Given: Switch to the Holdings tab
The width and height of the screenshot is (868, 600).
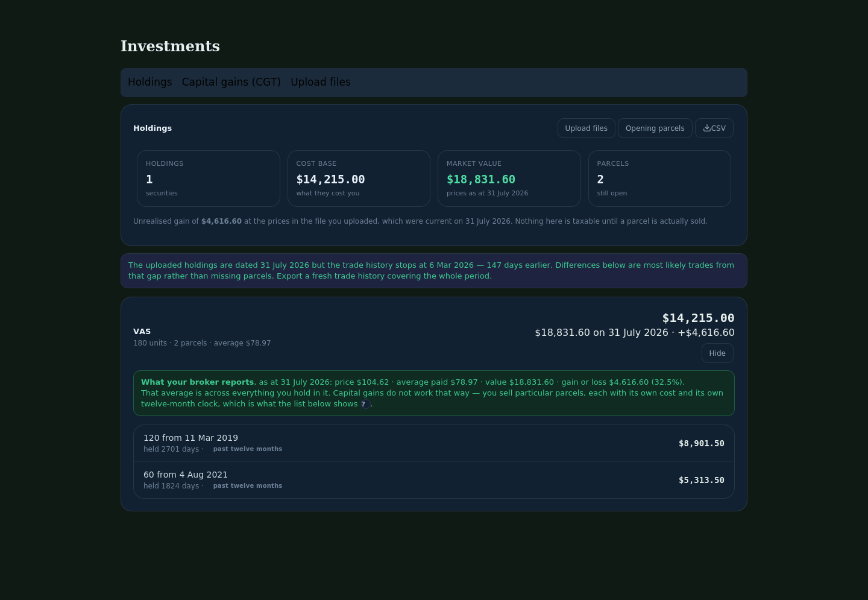Looking at the screenshot, I should tap(149, 82).
